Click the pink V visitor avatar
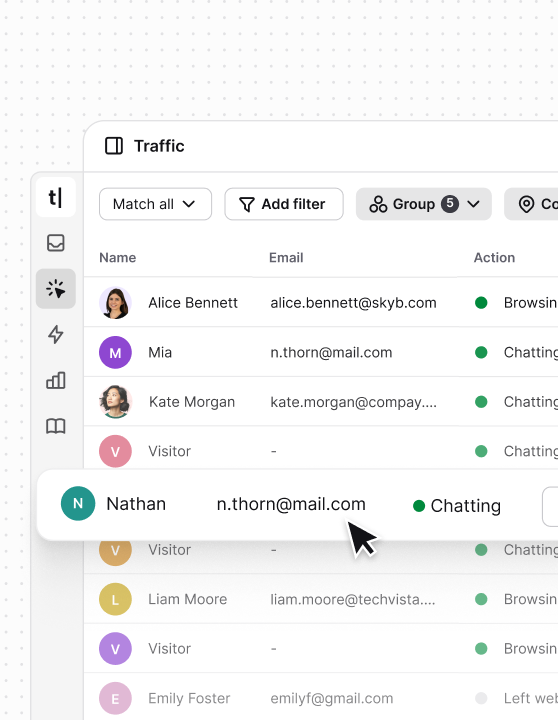 tap(115, 451)
